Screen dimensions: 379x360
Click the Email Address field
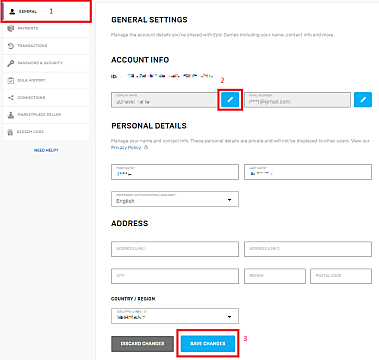click(297, 100)
